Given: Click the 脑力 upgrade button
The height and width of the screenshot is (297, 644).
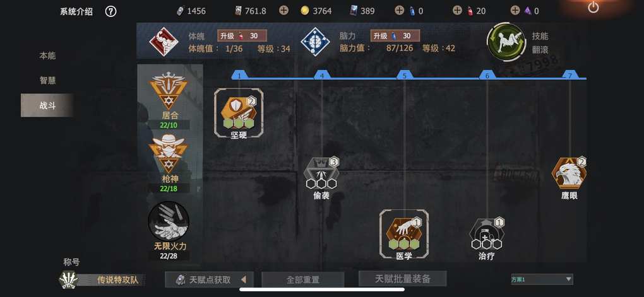Looking at the screenshot, I should tap(395, 36).
